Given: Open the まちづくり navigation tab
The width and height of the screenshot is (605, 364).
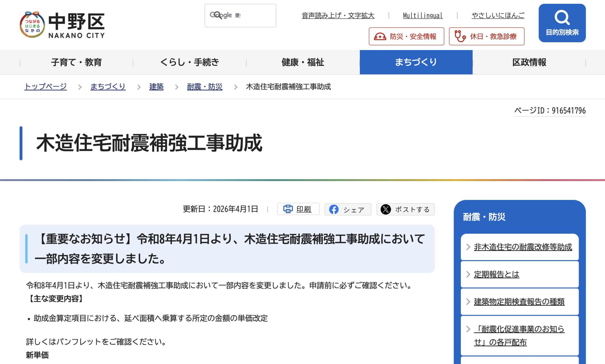Looking at the screenshot, I should click(x=416, y=62).
